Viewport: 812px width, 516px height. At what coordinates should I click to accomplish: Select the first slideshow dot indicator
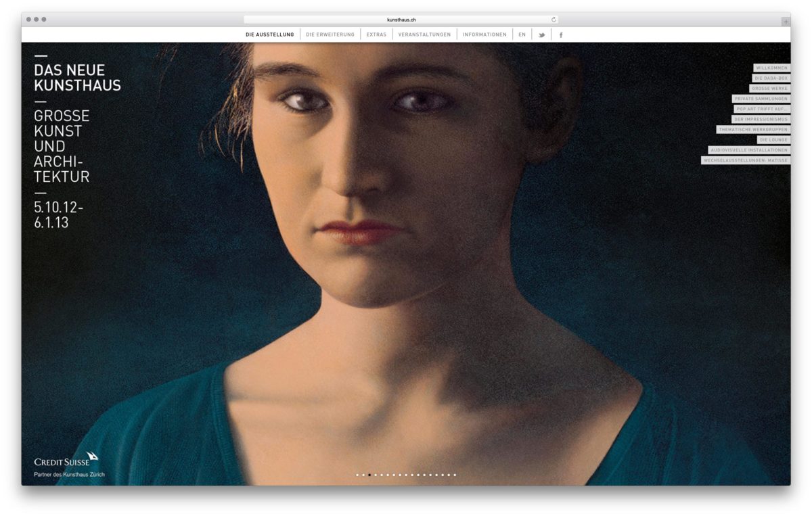click(357, 475)
